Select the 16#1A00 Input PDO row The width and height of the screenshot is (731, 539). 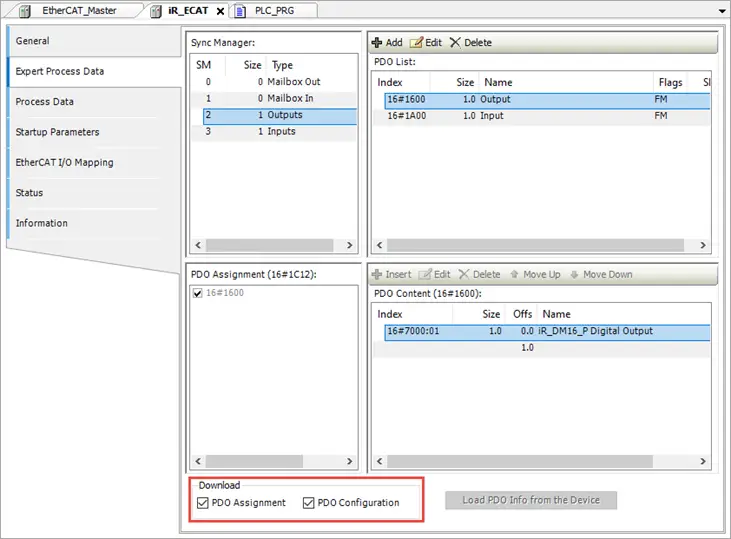click(x=542, y=116)
